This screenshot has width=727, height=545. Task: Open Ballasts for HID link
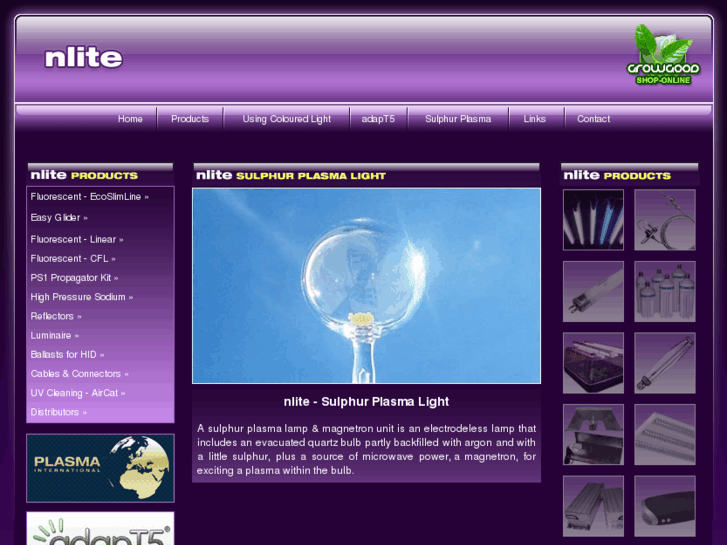[x=67, y=354]
